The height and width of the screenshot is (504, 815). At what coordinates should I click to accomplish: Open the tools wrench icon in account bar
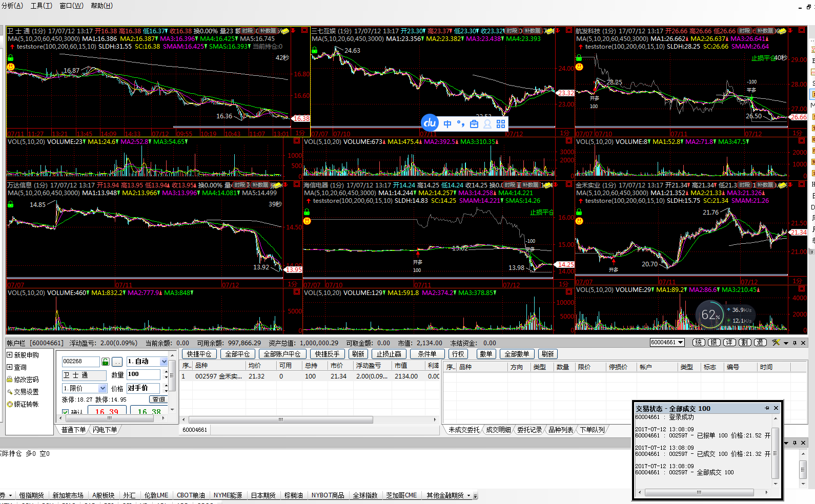tap(776, 342)
